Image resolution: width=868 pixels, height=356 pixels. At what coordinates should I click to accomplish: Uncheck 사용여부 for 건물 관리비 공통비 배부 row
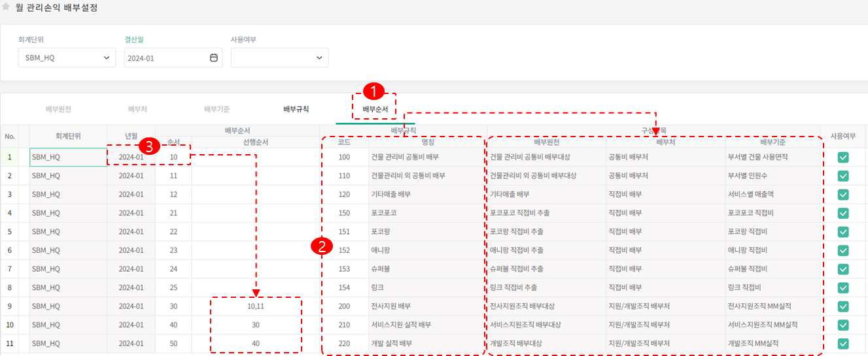coord(843,157)
